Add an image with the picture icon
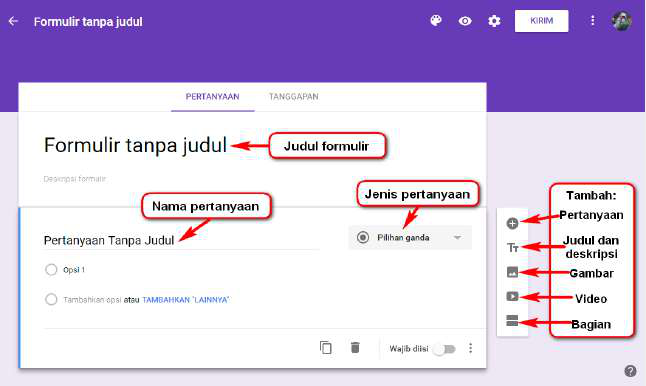The height and width of the screenshot is (386, 646). 512,272
